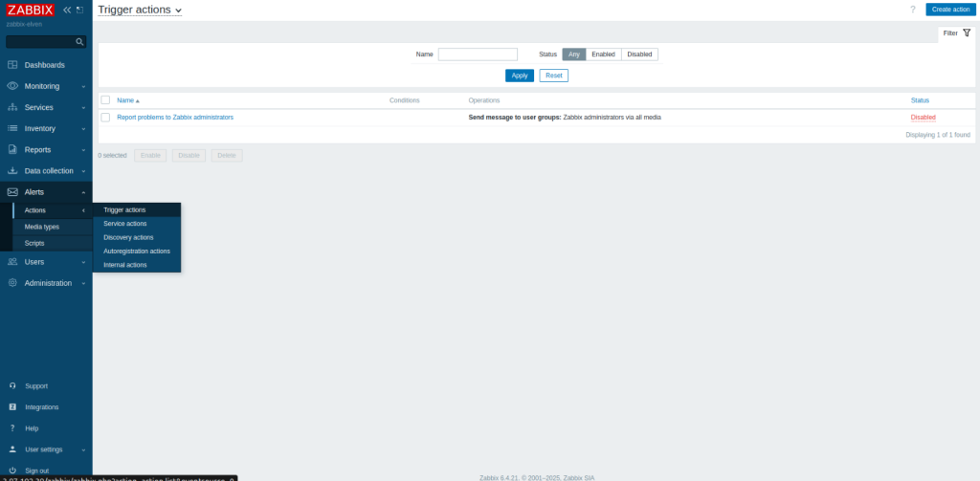Open Media types under Alerts

[x=42, y=227]
